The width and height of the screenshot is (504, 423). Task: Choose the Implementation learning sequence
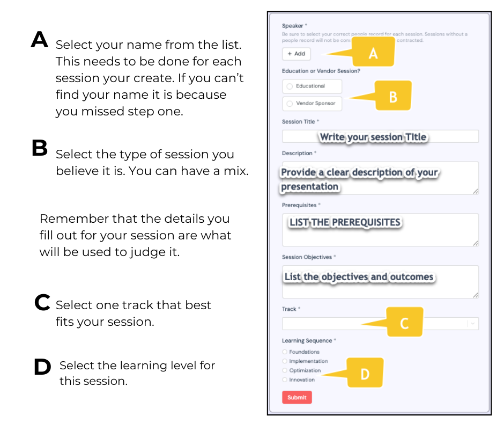285,361
